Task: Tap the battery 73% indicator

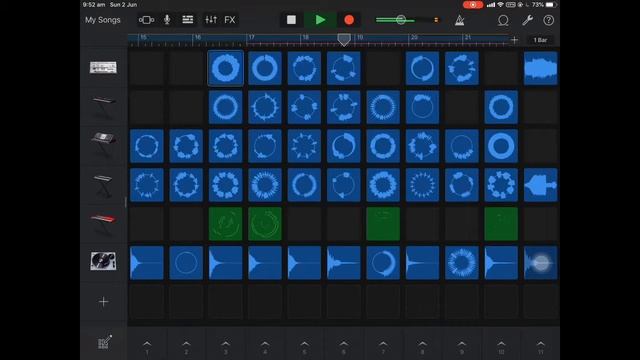Action: [x=544, y=5]
